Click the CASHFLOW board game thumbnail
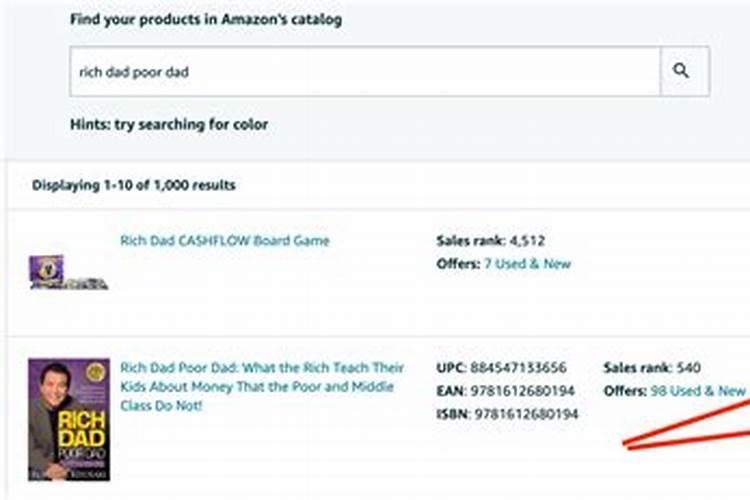The height and width of the screenshot is (500, 750). [68, 272]
